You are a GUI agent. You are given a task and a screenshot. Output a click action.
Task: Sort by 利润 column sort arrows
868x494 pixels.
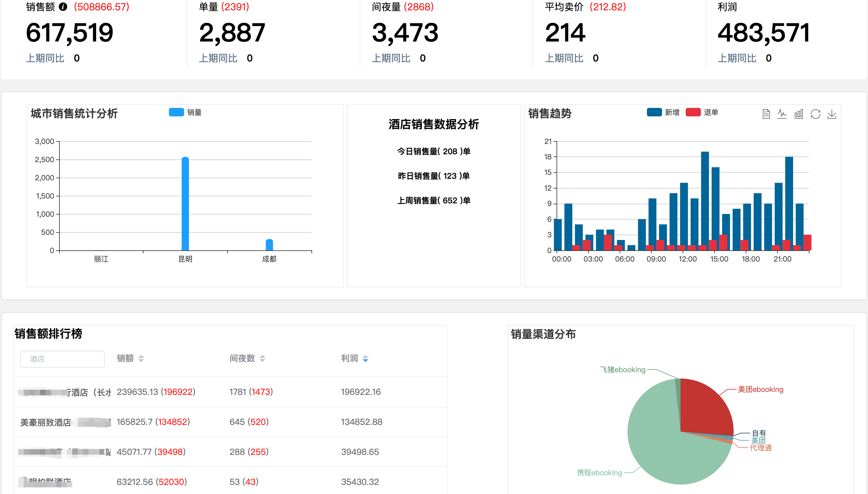point(365,359)
